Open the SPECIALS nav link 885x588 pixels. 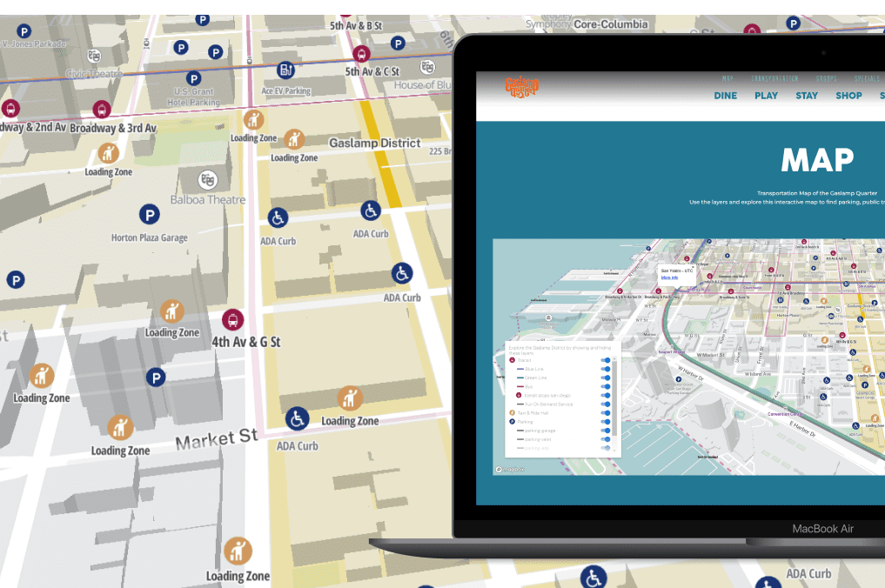pyautogui.click(x=867, y=78)
